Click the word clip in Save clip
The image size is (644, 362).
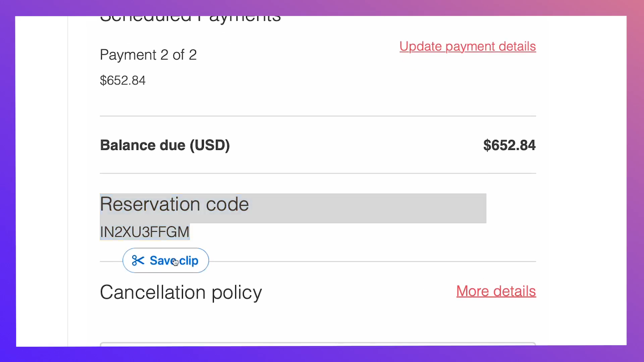coord(189,261)
